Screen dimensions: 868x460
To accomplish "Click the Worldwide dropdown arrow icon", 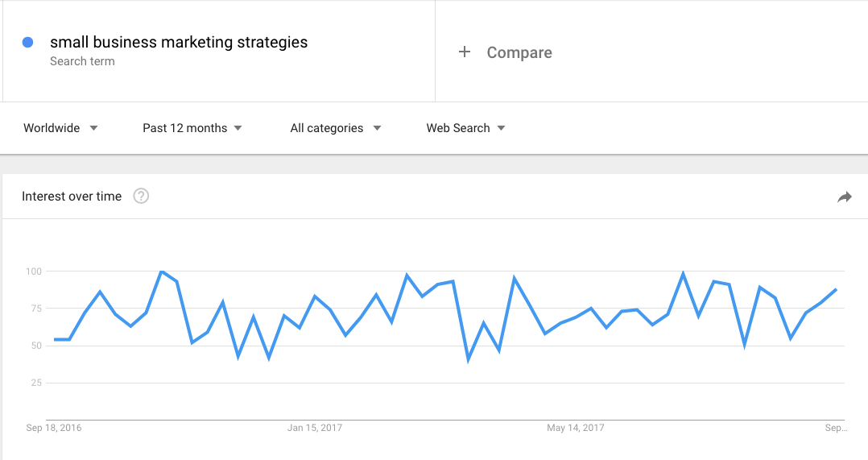I will point(93,128).
